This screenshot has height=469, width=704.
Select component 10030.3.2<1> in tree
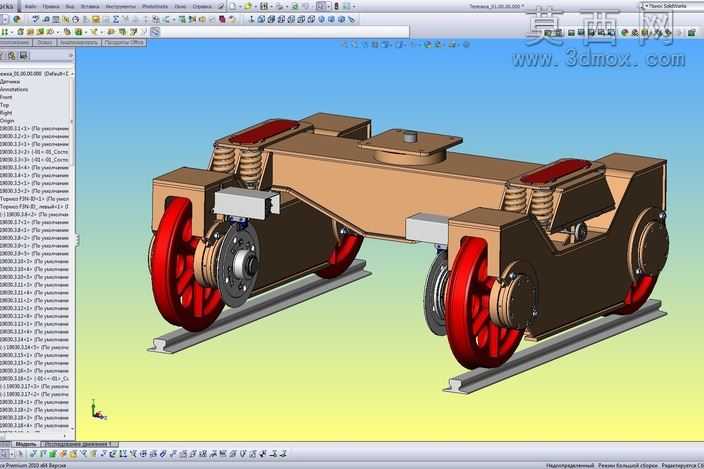click(35, 136)
